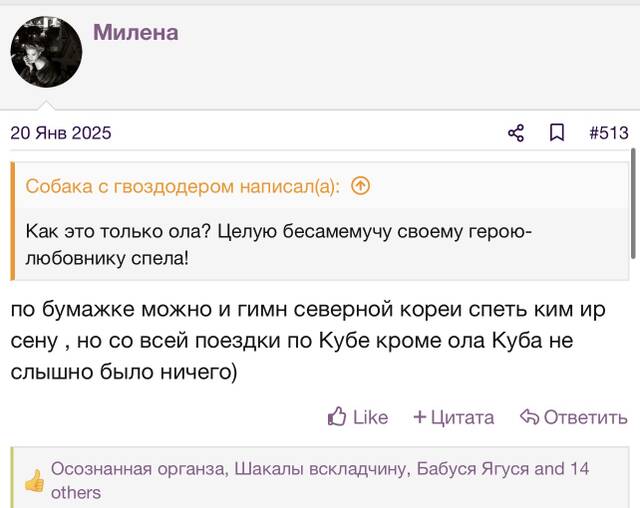Screen dimensions: 640x508
Task: Click the username Милена
Action: (x=136, y=32)
